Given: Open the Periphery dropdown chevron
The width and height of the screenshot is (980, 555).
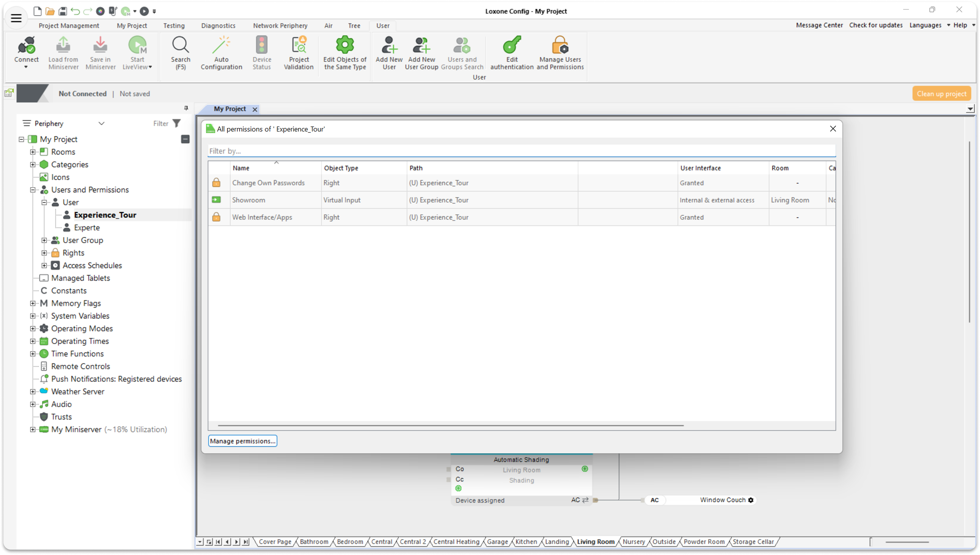Looking at the screenshot, I should tap(101, 124).
